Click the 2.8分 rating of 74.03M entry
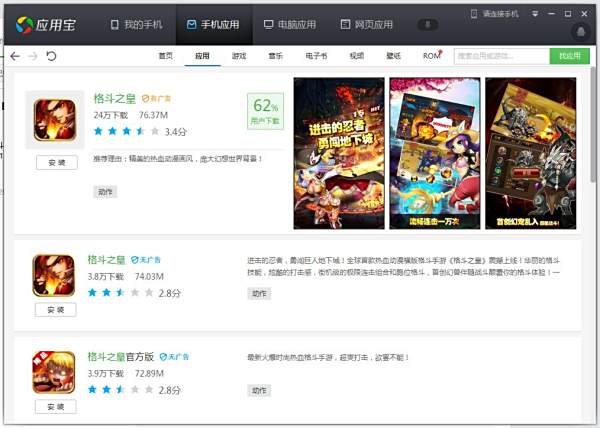The width and height of the screenshot is (600, 428). (134, 293)
